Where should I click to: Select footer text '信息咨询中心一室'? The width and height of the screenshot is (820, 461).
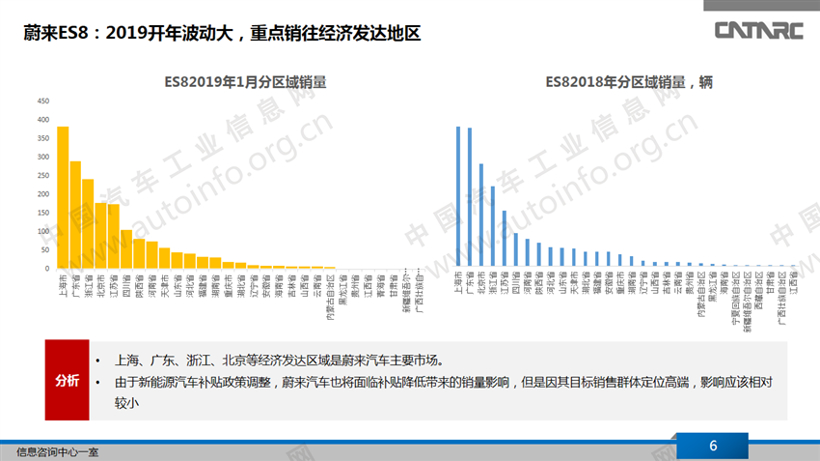coord(57,452)
